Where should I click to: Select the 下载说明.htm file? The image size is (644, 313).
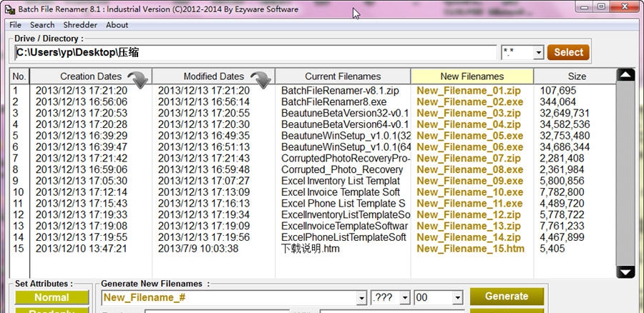pos(310,249)
